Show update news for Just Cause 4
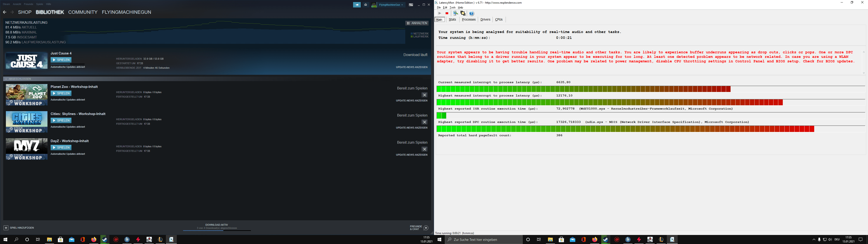The width and height of the screenshot is (868, 244). point(411,67)
